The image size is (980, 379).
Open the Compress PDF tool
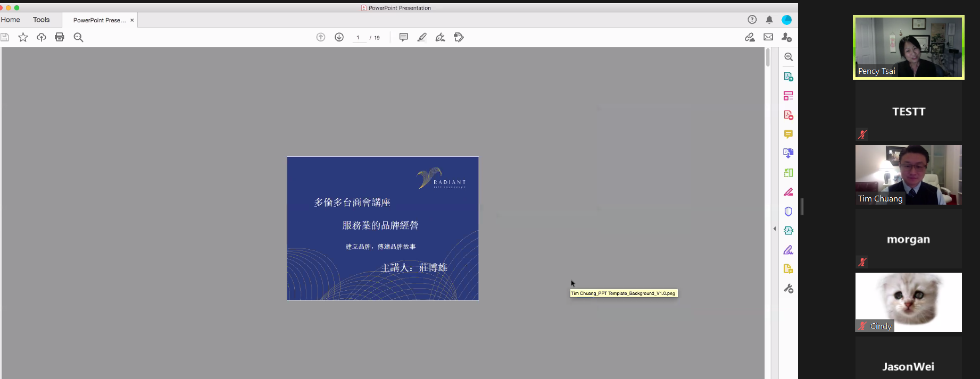[788, 230]
